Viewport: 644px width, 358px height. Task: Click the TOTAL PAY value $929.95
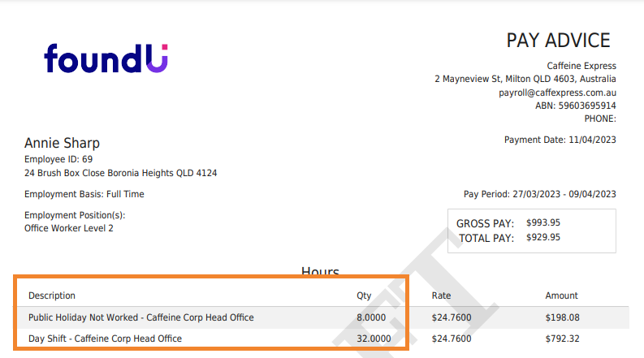pos(543,237)
